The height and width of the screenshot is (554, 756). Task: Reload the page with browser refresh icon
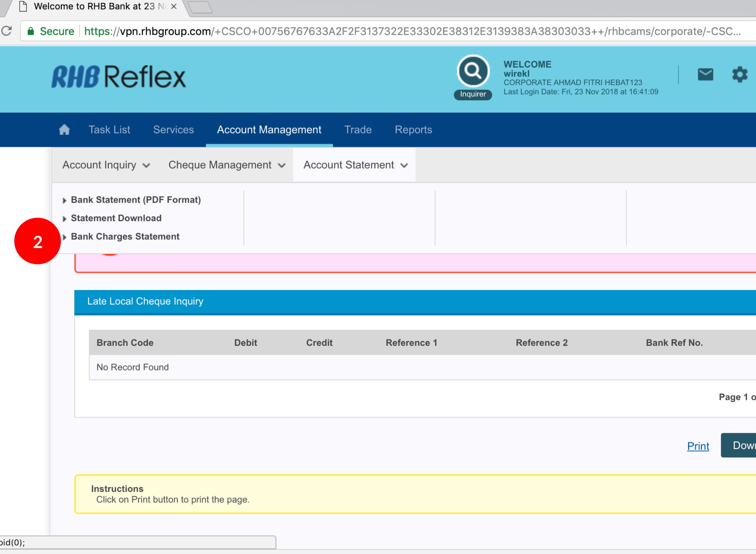[7, 31]
